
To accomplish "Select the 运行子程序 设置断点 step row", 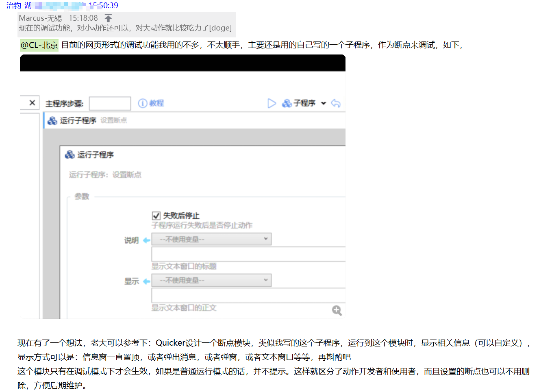I will click(194, 120).
